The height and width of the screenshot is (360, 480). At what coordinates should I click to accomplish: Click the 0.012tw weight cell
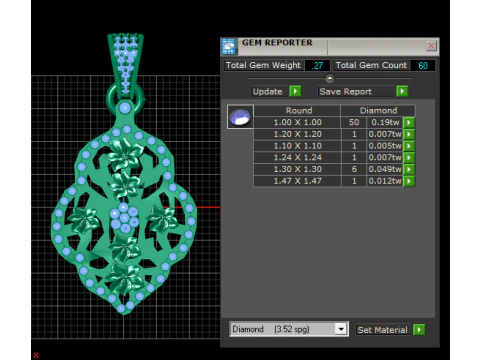[x=385, y=181]
